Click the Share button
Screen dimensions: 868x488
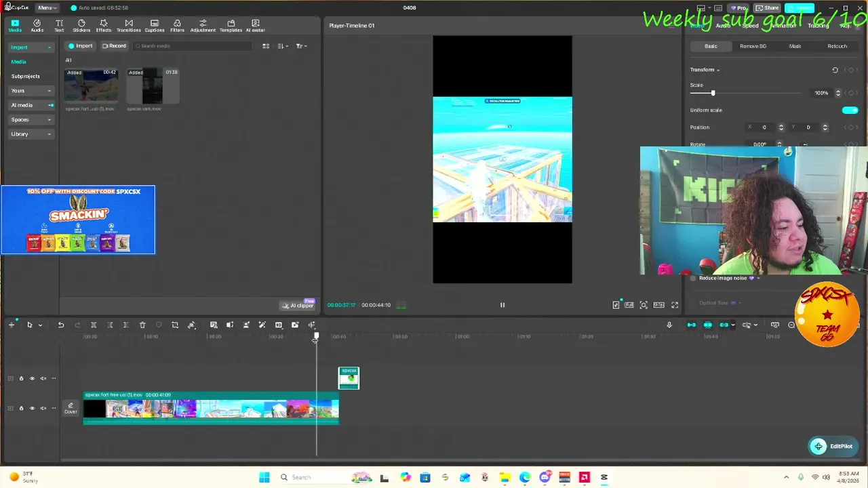coord(768,8)
